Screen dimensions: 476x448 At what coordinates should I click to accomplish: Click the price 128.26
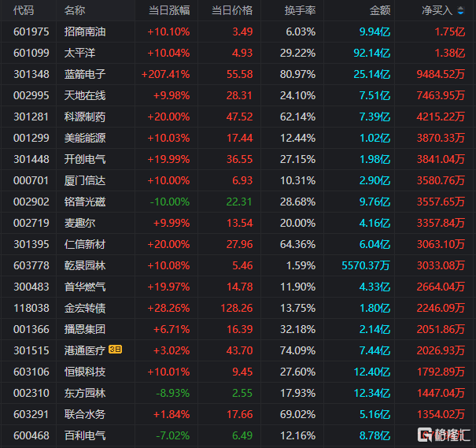[237, 308]
